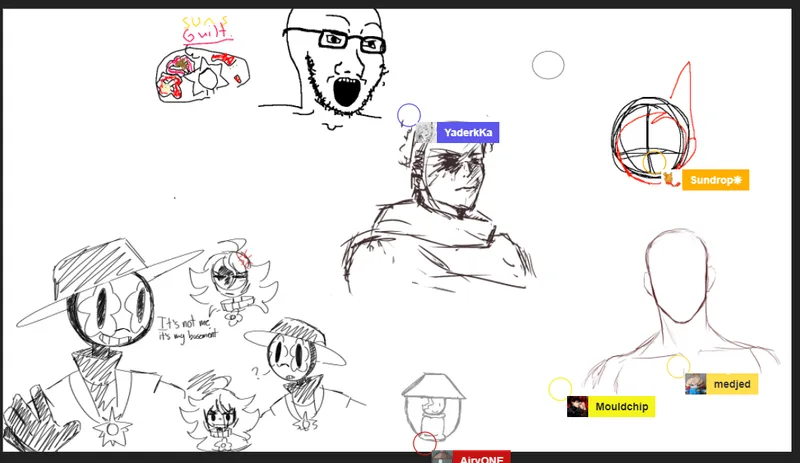Select the red AiryONE name label

[482, 458]
